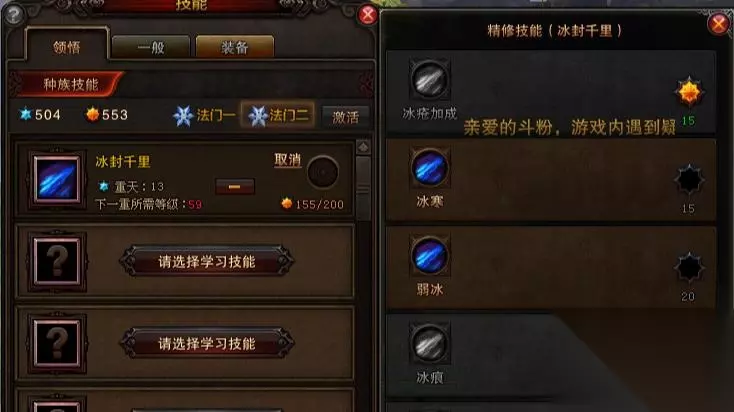Switch to 法门一
Image resolution: width=734 pixels, height=412 pixels.
click(x=205, y=116)
